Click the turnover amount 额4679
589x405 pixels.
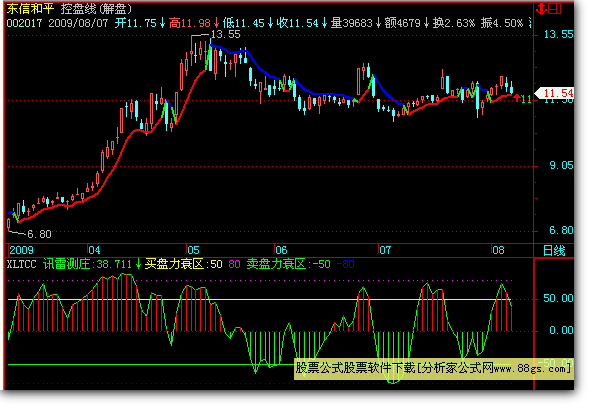[x=402, y=23]
